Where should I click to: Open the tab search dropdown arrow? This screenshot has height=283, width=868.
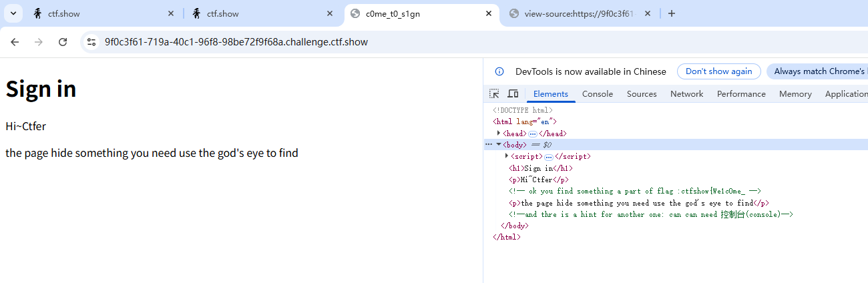pos(13,13)
